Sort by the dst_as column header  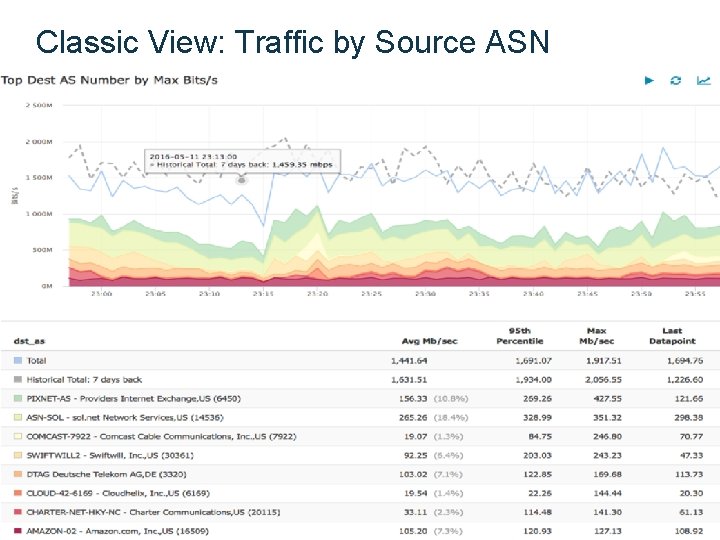(29, 341)
